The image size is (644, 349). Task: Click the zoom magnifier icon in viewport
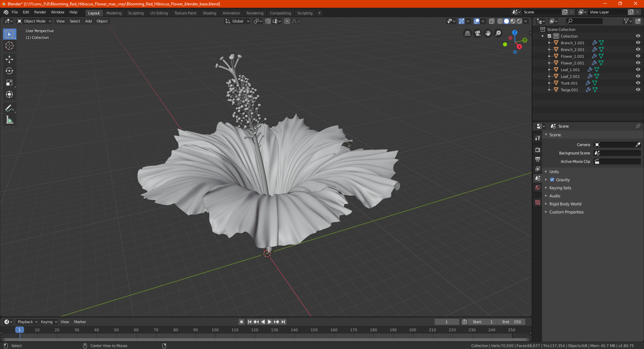point(498,33)
